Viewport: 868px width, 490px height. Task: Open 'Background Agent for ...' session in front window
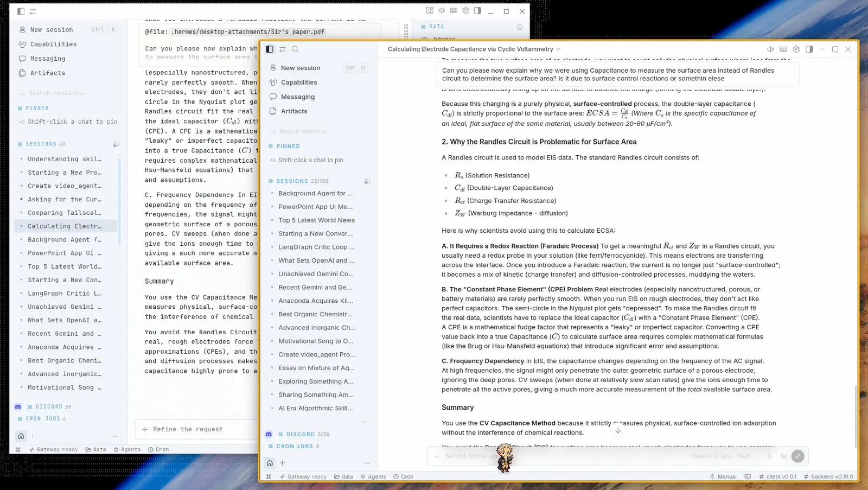tap(315, 193)
